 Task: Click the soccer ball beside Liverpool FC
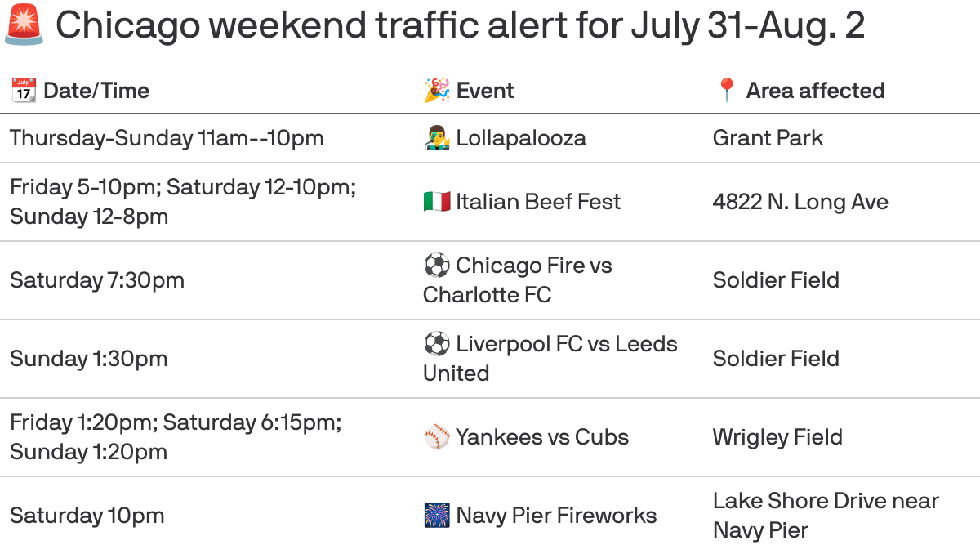tap(437, 343)
